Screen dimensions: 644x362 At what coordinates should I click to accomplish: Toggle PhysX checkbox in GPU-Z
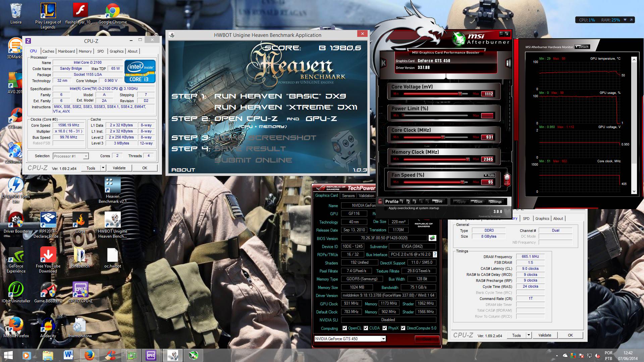click(x=385, y=328)
